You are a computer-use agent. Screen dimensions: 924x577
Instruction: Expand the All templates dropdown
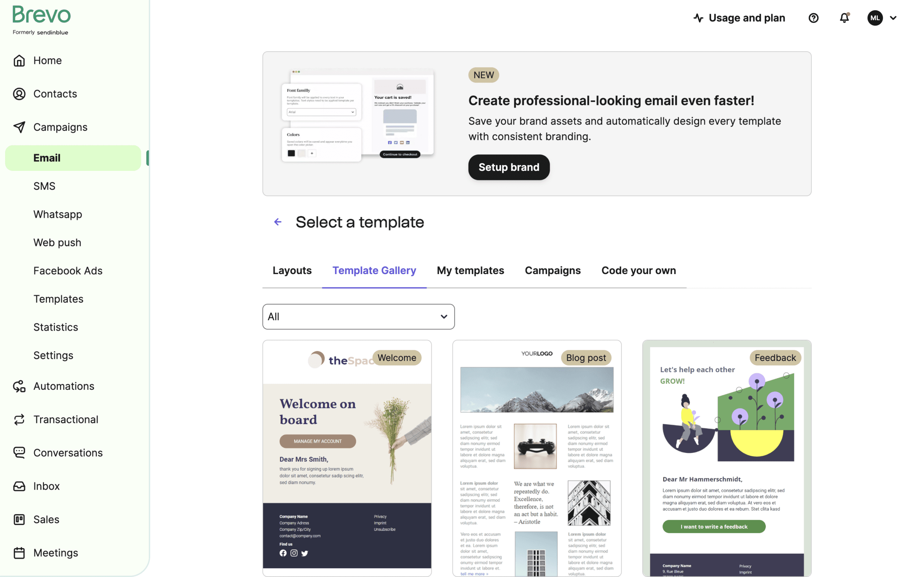pos(358,316)
